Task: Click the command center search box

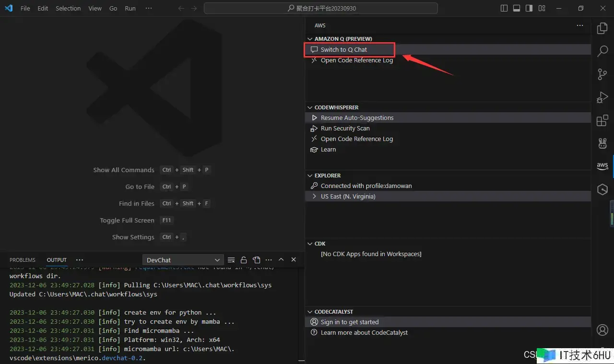Action: (x=321, y=8)
